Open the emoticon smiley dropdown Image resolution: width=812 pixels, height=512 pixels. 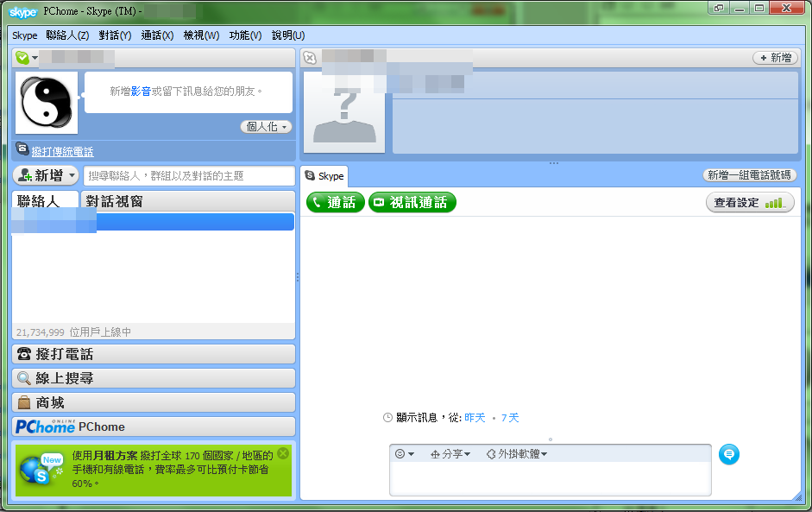pos(405,454)
